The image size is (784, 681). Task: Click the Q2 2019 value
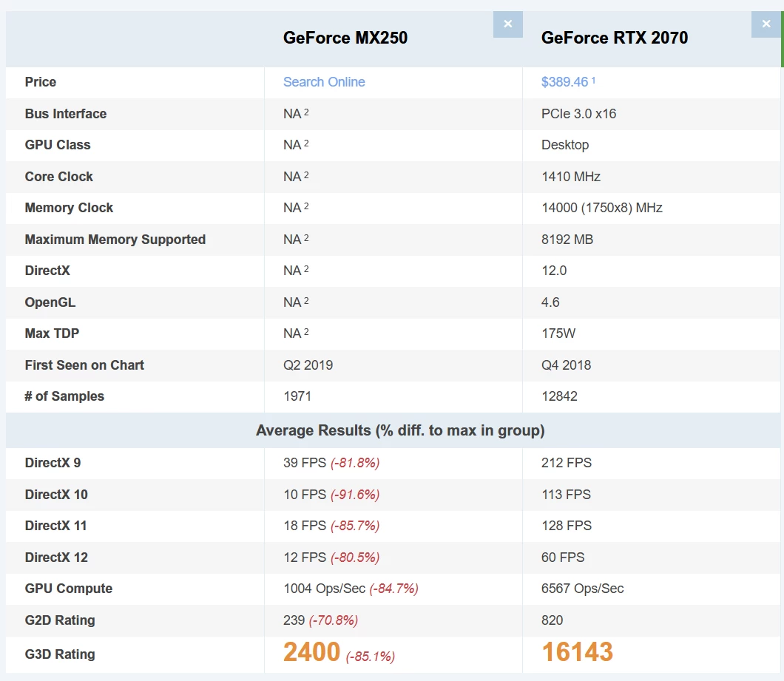point(308,365)
